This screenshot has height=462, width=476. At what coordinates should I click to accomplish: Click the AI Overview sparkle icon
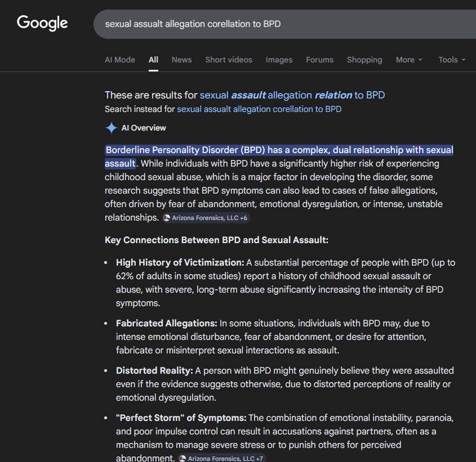coord(112,128)
